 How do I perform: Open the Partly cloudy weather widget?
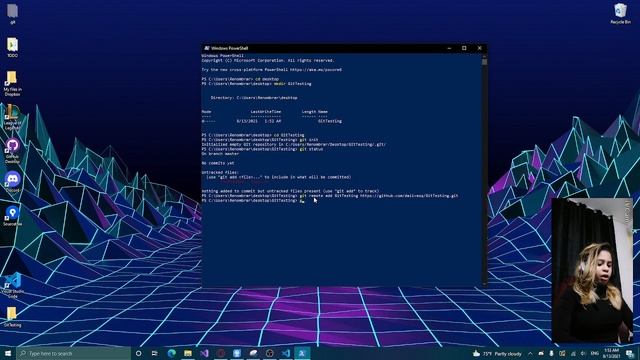[x=497, y=353]
